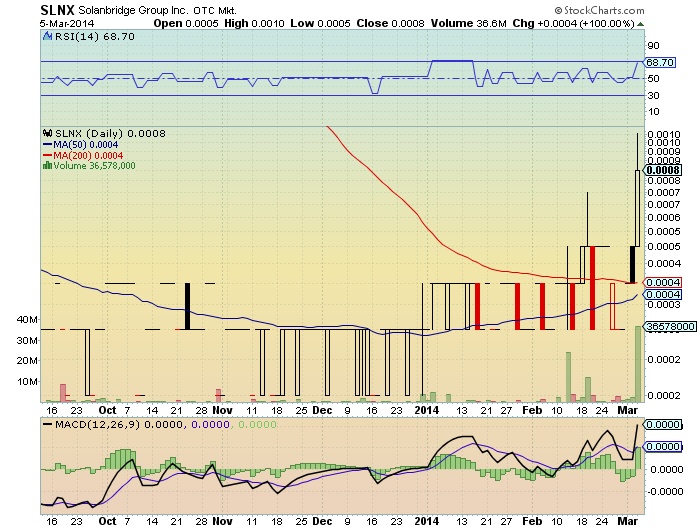
Task: Click the 36578000 volume tag
Action: (670, 326)
